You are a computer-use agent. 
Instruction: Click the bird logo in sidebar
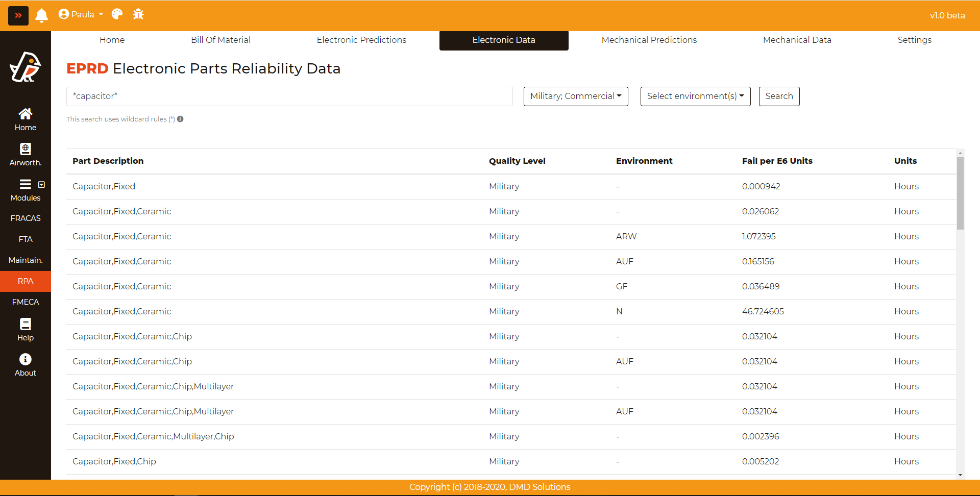[x=25, y=67]
